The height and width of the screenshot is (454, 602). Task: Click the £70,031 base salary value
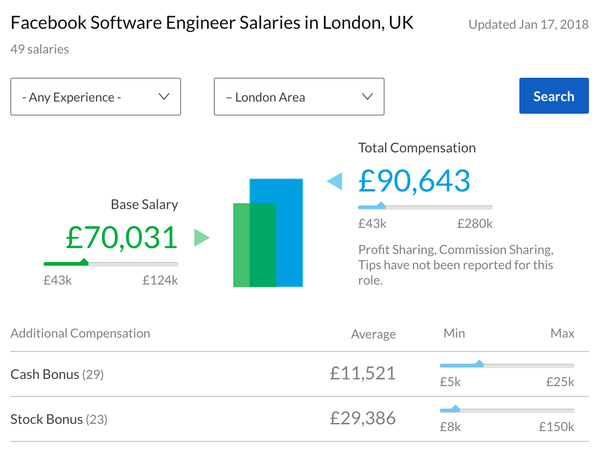[121, 237]
